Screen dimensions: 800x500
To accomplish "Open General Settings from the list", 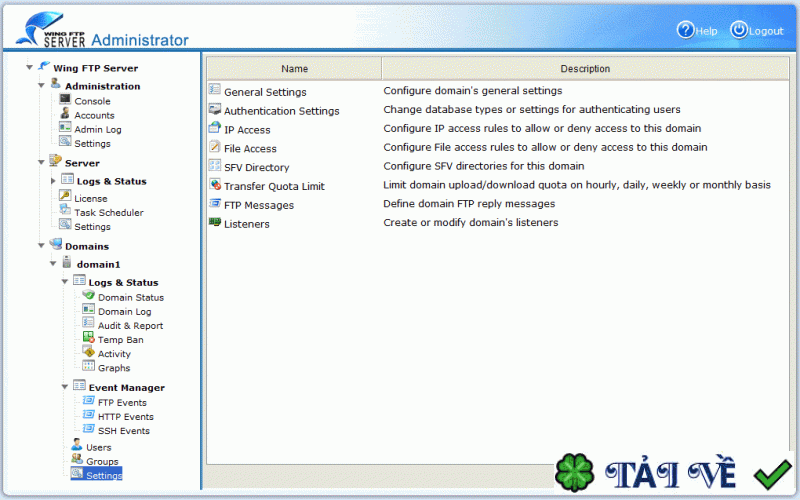I will click(x=265, y=92).
